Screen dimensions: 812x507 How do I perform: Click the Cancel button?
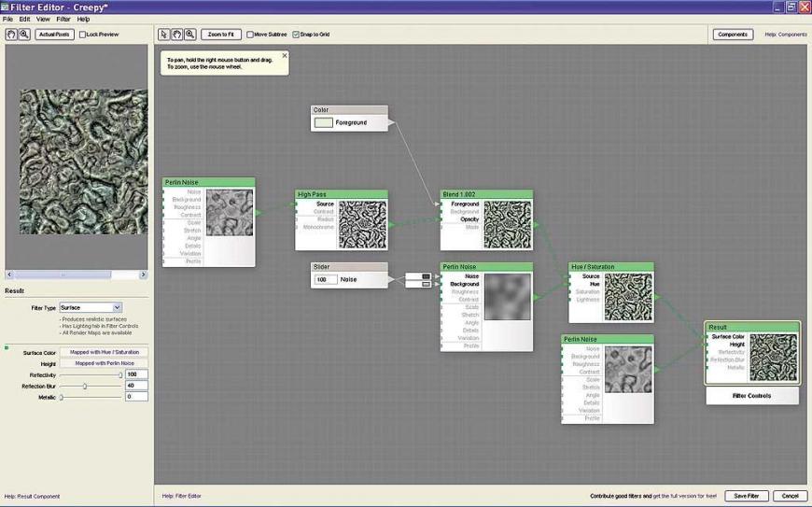[x=790, y=496]
